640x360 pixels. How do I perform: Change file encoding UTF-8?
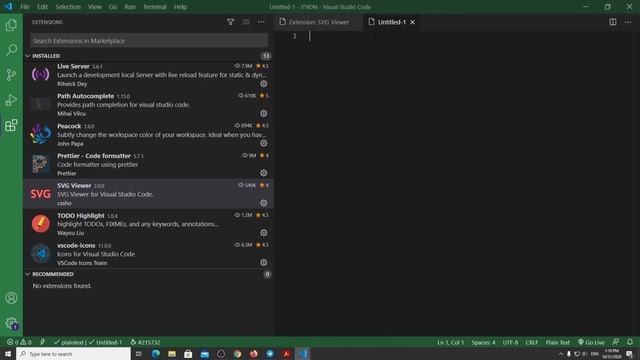(510, 342)
